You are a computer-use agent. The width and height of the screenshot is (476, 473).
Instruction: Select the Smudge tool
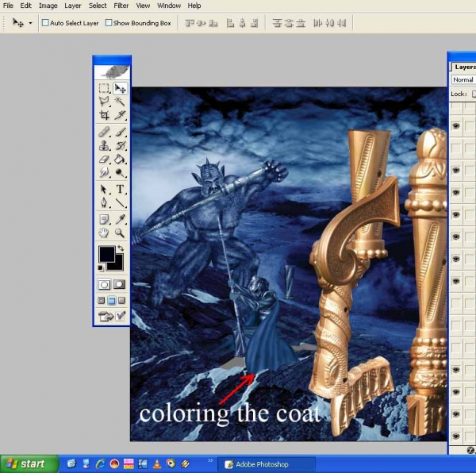click(104, 172)
